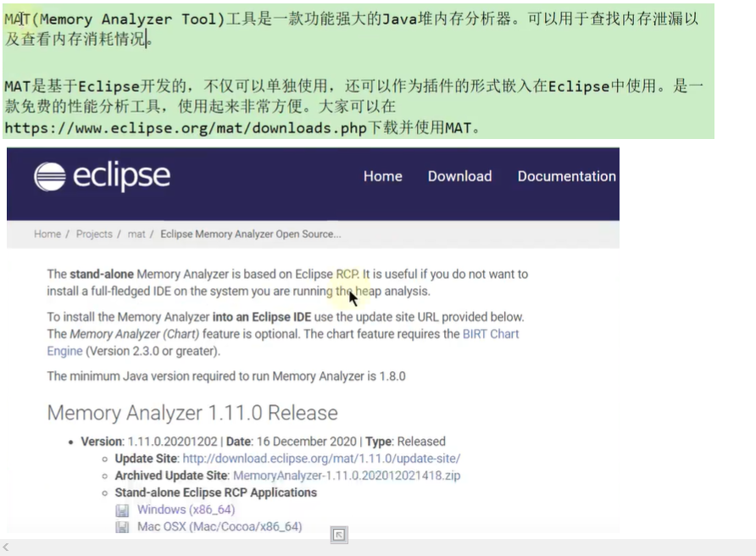
Task: Click the 'MAT(Memory Analyzer Tool)' text in the note
Action: pyautogui.click(x=114, y=19)
